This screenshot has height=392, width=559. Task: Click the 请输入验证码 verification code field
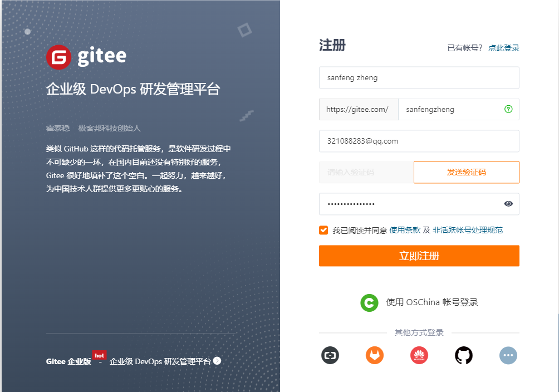pos(366,172)
